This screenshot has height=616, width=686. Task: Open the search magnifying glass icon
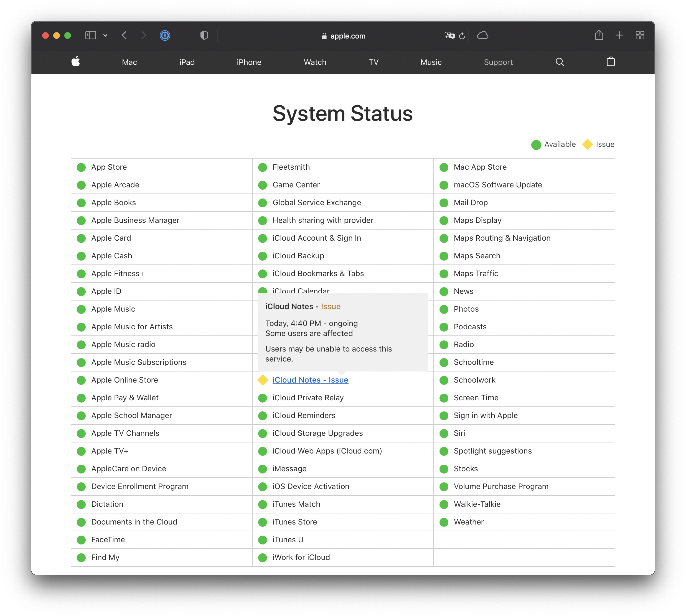(x=560, y=62)
